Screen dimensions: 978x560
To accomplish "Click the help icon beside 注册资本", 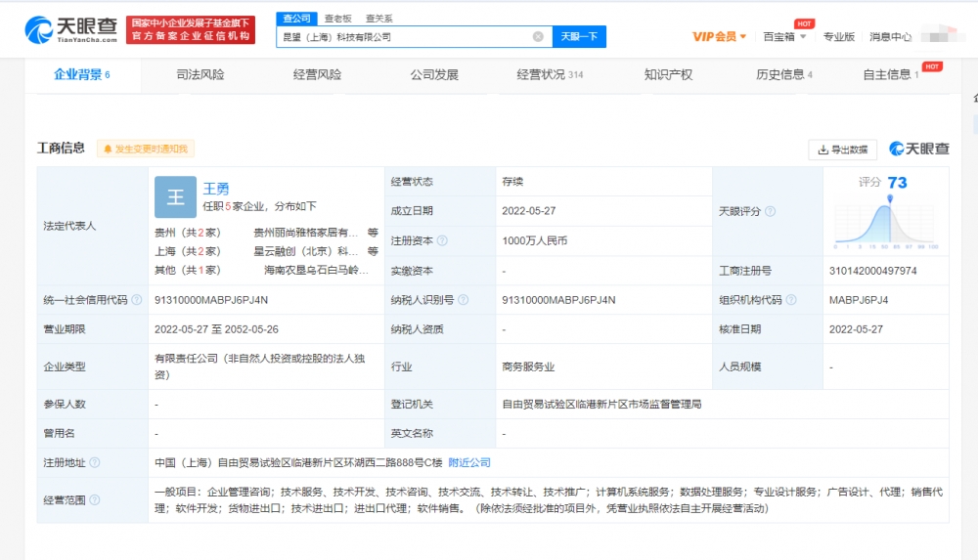I will (442, 240).
